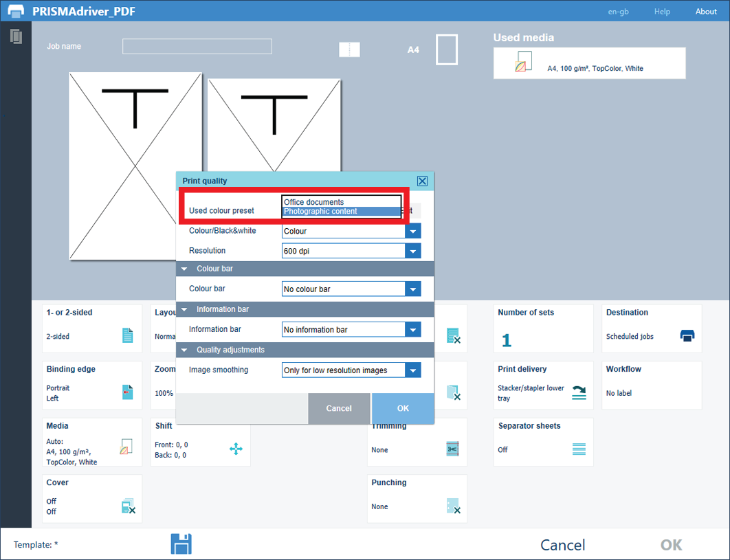Click the 2-sided document icon
The image size is (730, 560).
127,335
